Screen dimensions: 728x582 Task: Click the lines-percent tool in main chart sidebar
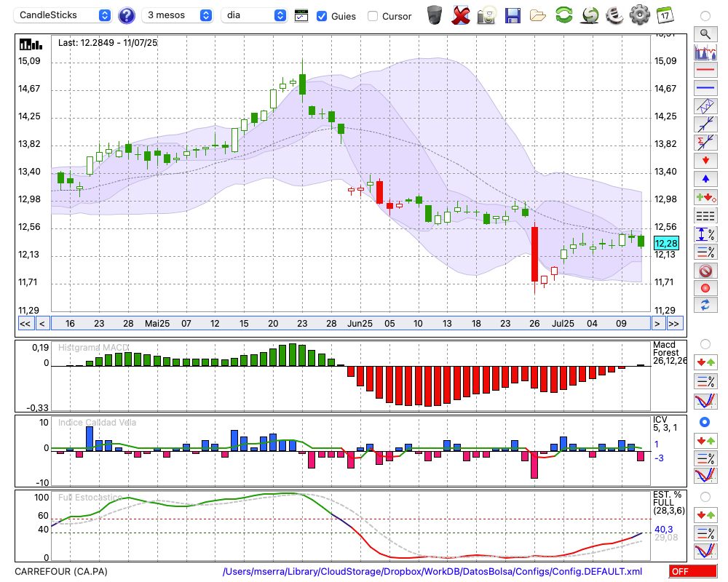coord(705,252)
